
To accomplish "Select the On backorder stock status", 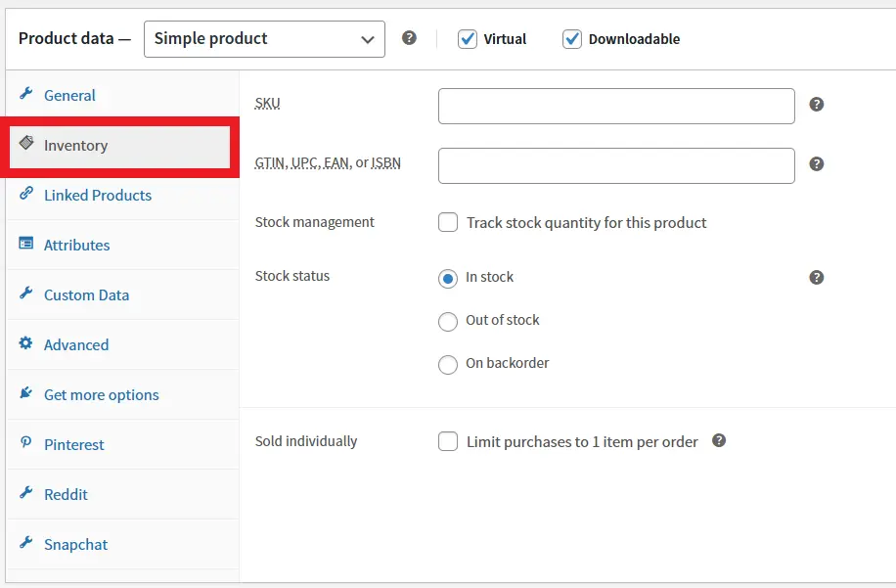I will (x=447, y=365).
